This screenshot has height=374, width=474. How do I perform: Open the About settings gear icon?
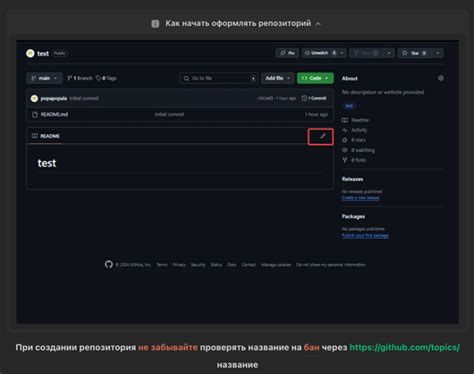pos(441,78)
